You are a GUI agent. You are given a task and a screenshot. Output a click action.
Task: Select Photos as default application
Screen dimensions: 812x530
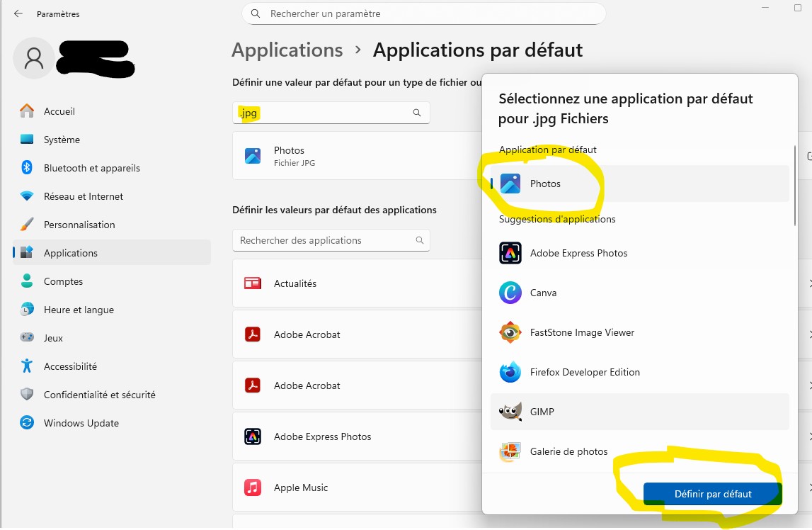tap(545, 184)
